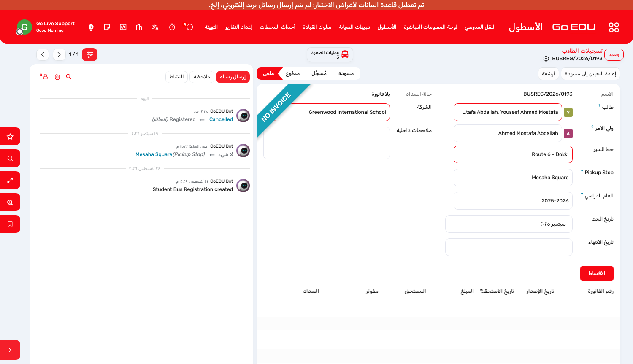The image size is (633, 364).
Task: Open the إعداد التقارير menu
Action: (x=238, y=27)
